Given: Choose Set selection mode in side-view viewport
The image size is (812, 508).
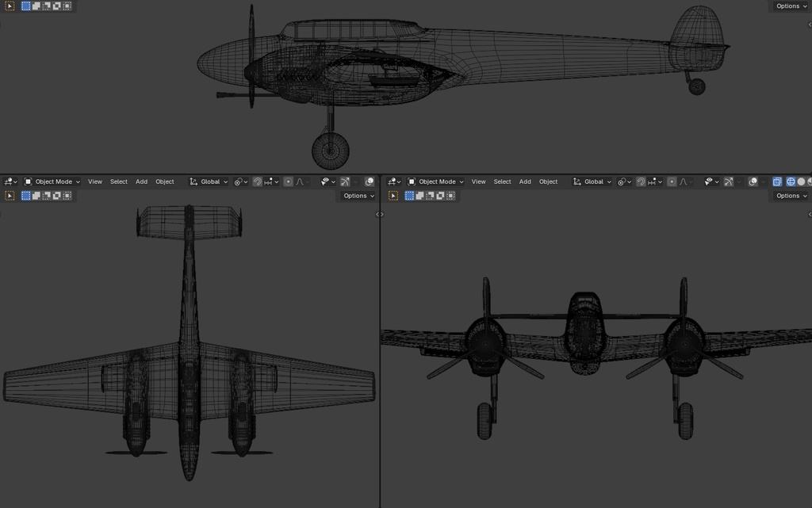Looking at the screenshot, I should pyautogui.click(x=26, y=6).
